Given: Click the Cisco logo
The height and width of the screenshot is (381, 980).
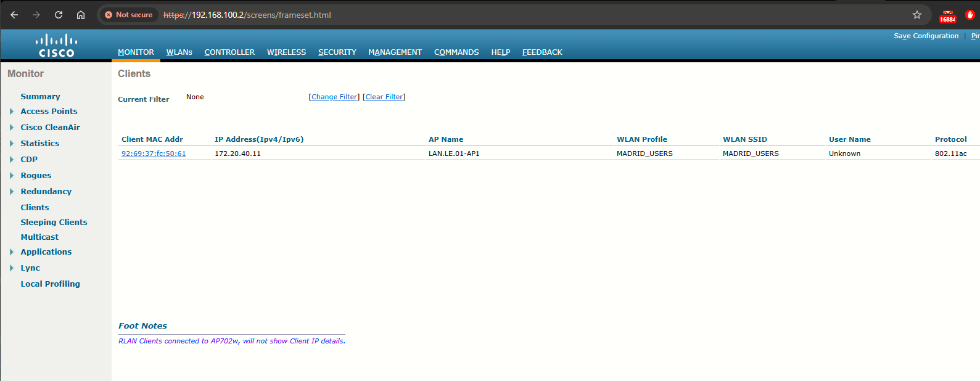Looking at the screenshot, I should click(x=57, y=46).
